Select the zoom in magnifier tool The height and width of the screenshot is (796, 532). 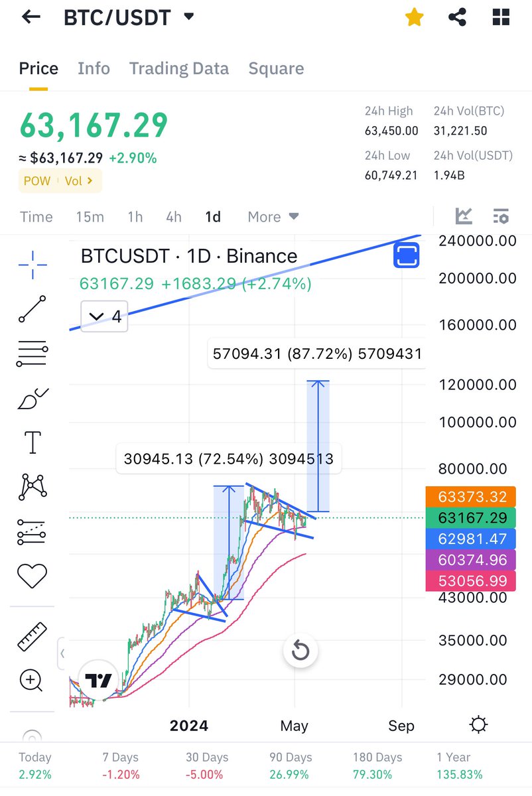31,680
